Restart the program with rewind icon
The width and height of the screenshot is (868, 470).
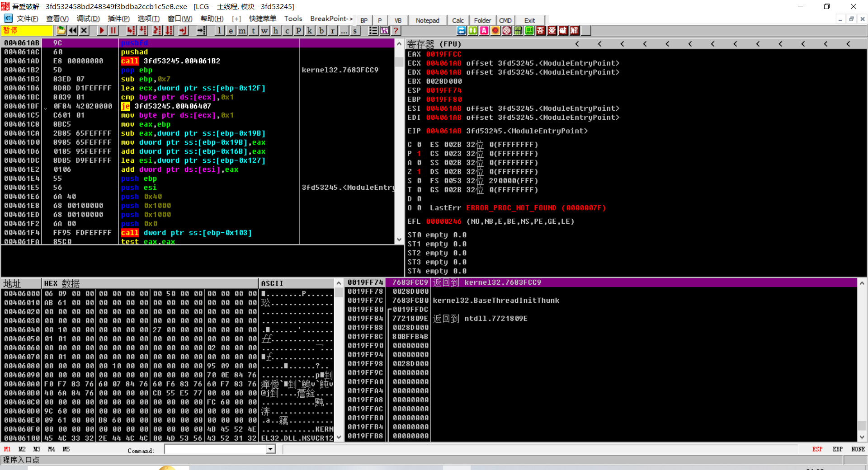pyautogui.click(x=72, y=30)
